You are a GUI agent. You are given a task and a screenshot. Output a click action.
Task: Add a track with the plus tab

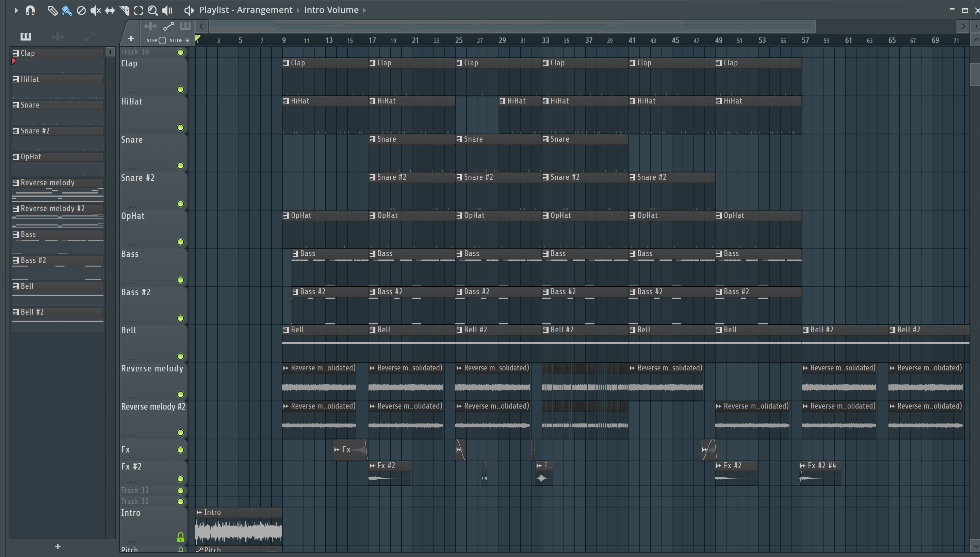pos(131,38)
